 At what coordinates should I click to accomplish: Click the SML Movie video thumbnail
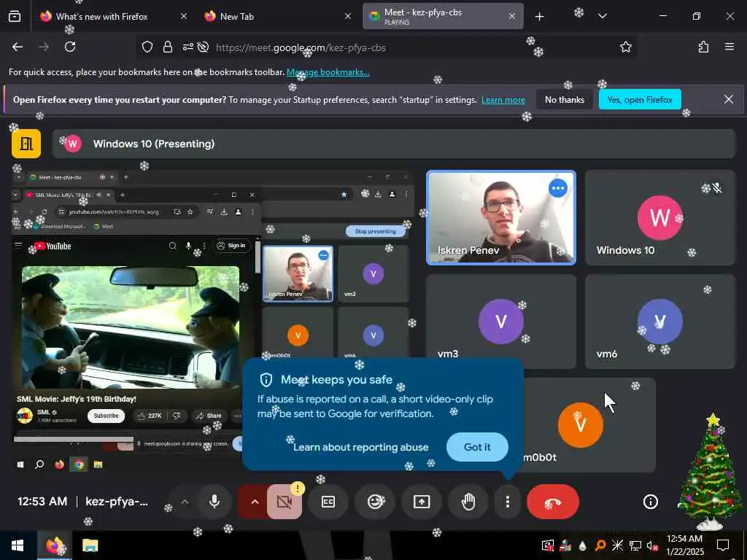click(131, 327)
